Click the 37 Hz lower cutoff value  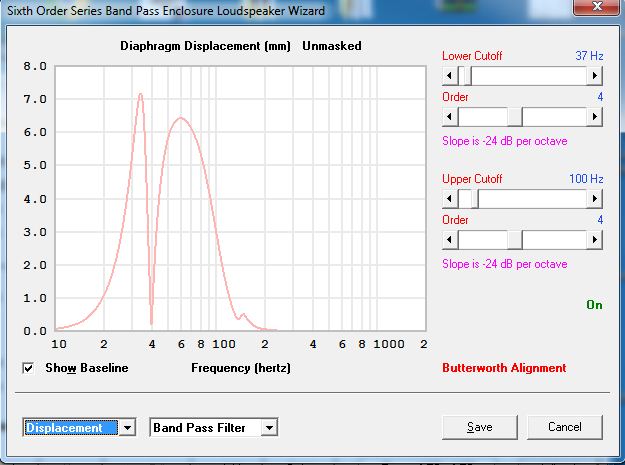click(589, 56)
